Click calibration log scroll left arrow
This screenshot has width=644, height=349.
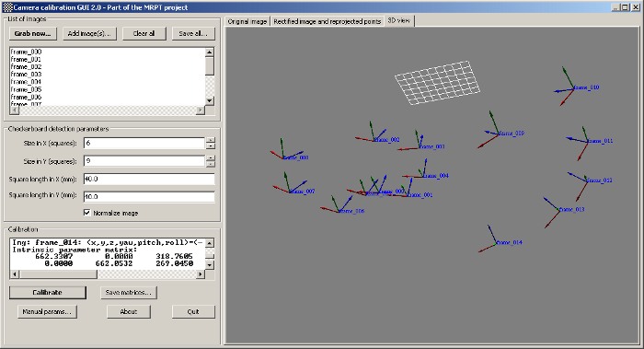(15, 274)
